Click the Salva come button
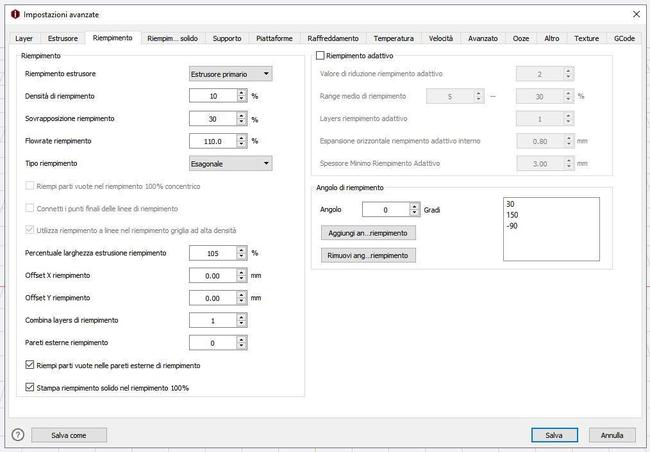 point(71,435)
